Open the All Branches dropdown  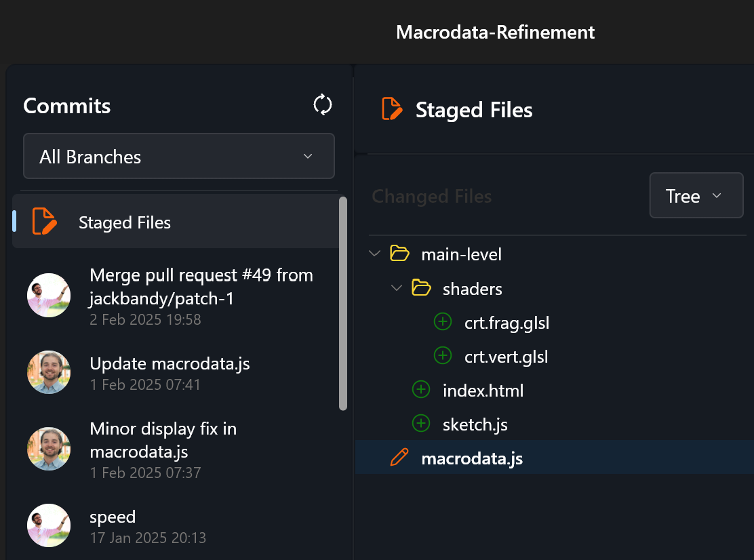coord(179,156)
